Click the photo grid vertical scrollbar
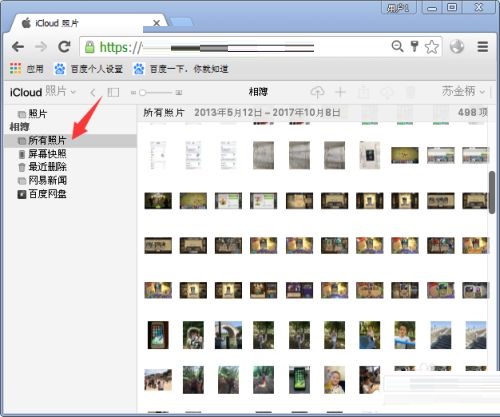 [492, 193]
